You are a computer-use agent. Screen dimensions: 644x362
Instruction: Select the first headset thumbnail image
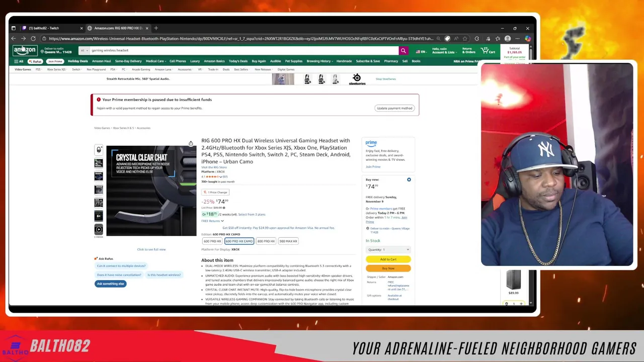point(99,150)
